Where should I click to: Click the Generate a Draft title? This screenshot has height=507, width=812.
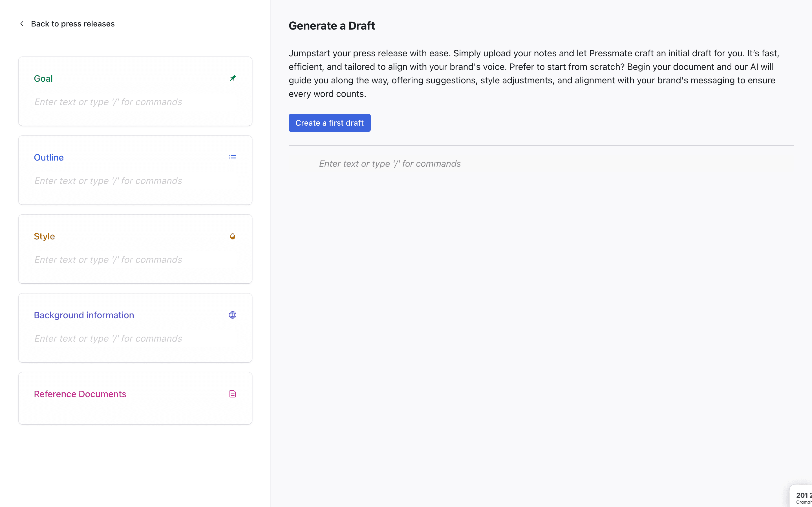[x=332, y=26]
